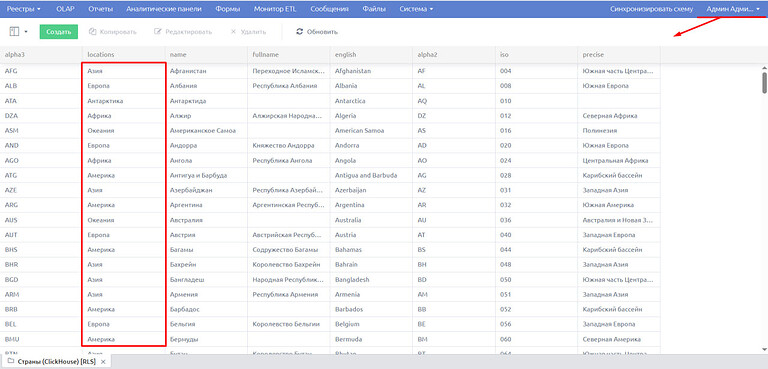Select the DZA row code cell
The image size is (768, 369).
pyautogui.click(x=41, y=116)
